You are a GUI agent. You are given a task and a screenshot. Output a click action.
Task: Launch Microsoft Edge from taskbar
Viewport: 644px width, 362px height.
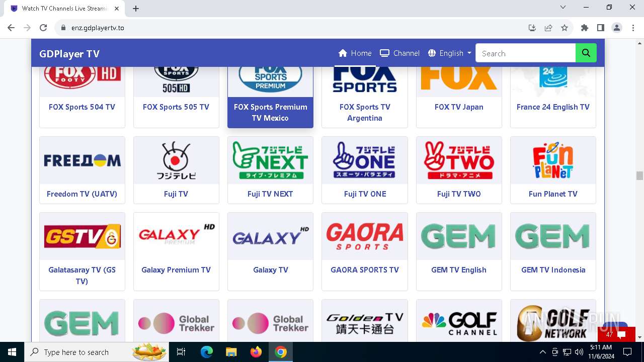[207, 352]
